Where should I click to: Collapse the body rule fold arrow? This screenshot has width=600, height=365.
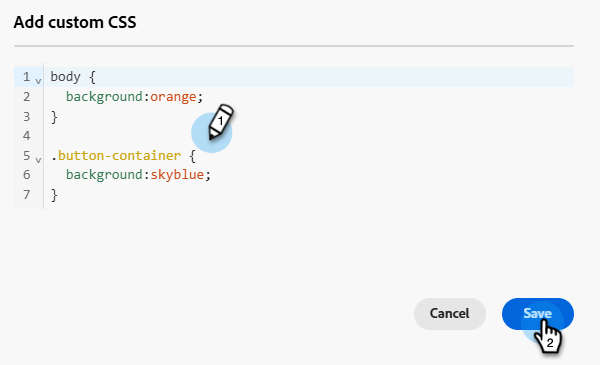tap(38, 81)
